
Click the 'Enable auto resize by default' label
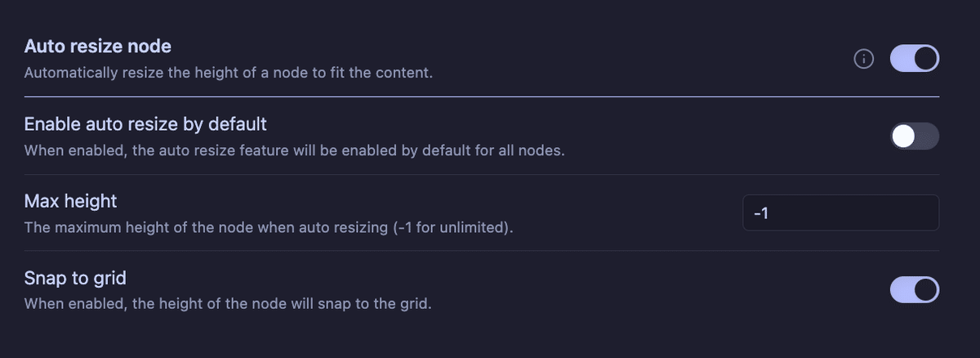pos(146,124)
